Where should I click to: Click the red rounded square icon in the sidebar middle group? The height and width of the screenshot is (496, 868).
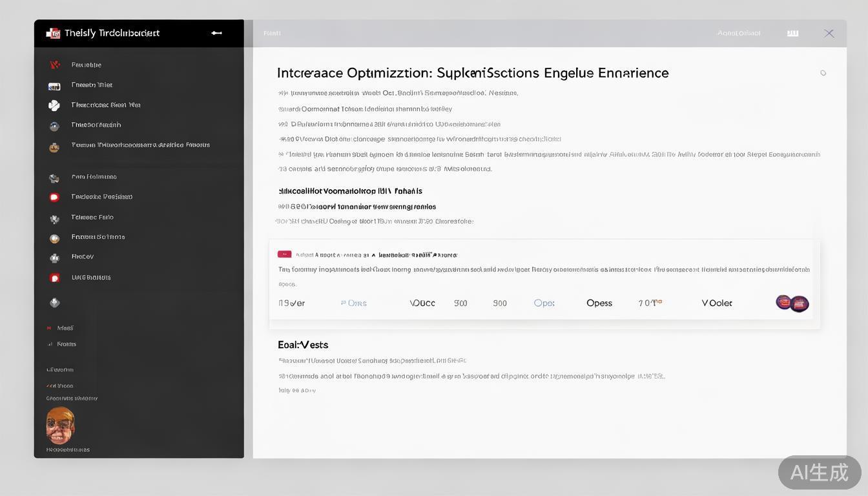point(54,197)
